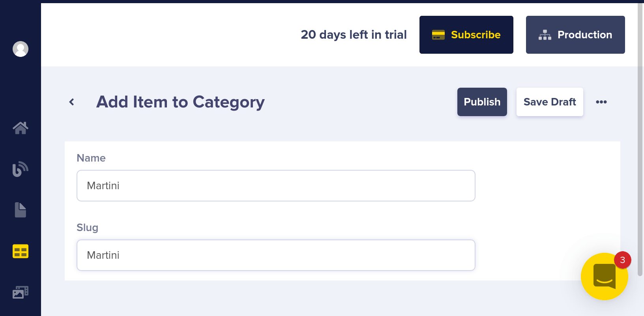Click the credit card icon on Subscribe

click(438, 35)
